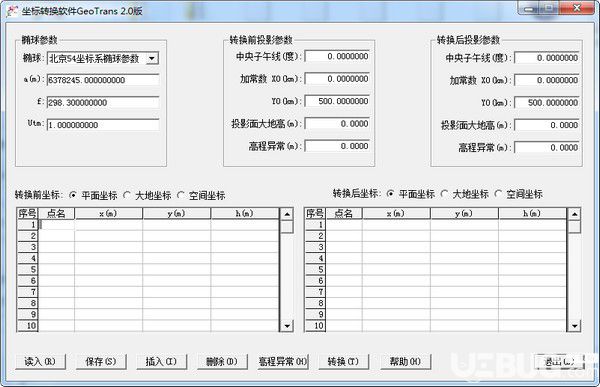Click the 退出 exit button
Image resolution: width=600 pixels, height=387 pixels.
point(559,361)
